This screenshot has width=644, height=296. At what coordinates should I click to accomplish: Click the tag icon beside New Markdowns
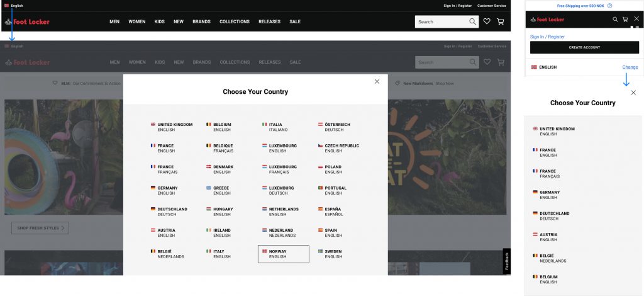[x=397, y=83]
